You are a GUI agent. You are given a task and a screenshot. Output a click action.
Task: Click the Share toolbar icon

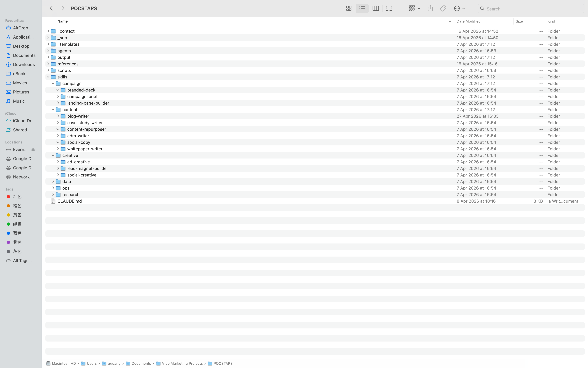pyautogui.click(x=430, y=8)
